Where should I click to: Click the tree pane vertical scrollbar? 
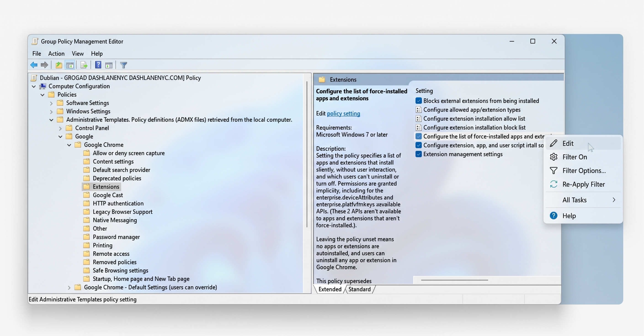click(307, 154)
